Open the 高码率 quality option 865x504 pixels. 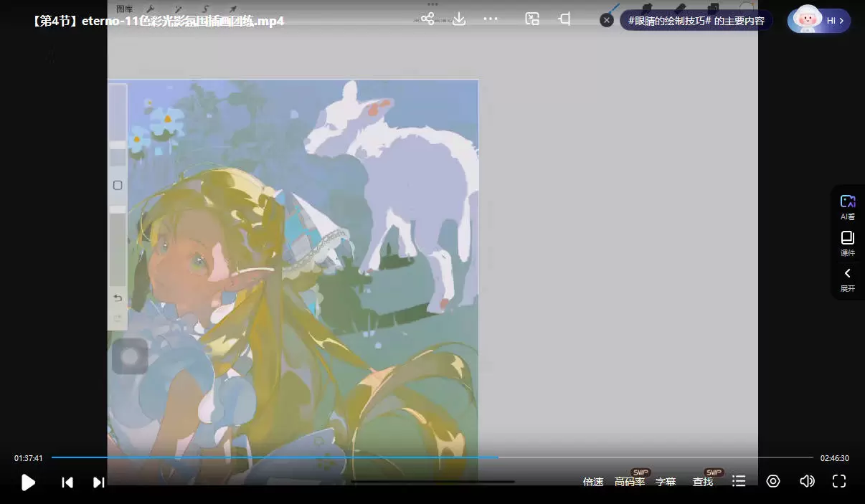pos(630,482)
